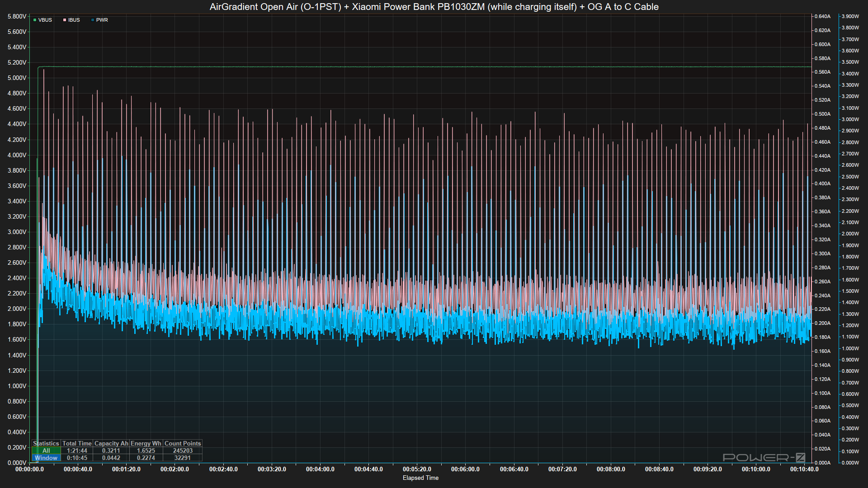868x488 pixels.
Task: Toggle the VBUS legend entry
Action: [42, 20]
